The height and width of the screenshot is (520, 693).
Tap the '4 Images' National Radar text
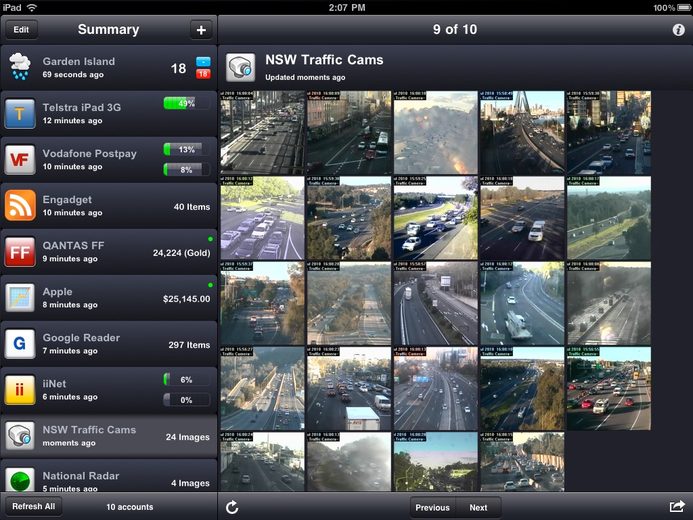point(190,483)
